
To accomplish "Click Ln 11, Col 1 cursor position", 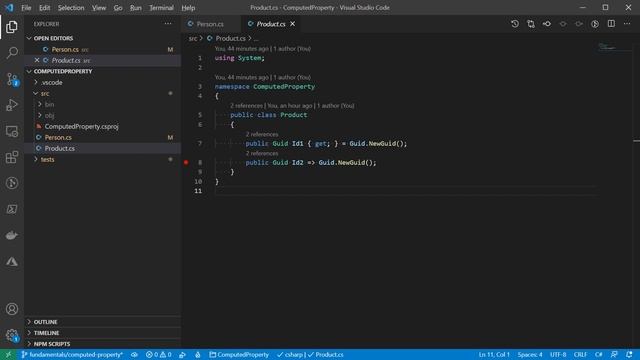I will [494, 355].
